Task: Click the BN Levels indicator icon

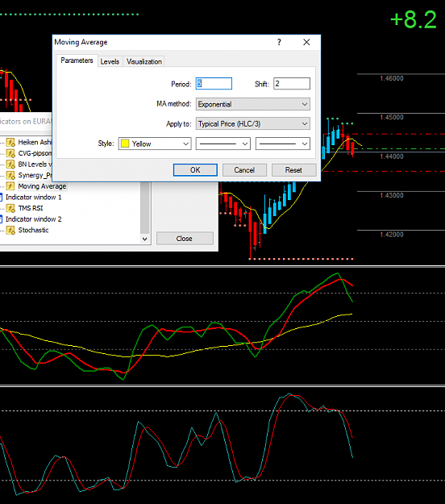Action: (x=10, y=165)
